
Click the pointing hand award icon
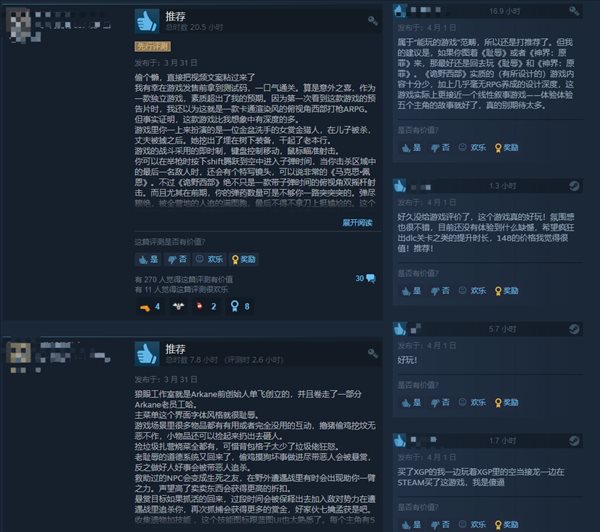(x=145, y=307)
